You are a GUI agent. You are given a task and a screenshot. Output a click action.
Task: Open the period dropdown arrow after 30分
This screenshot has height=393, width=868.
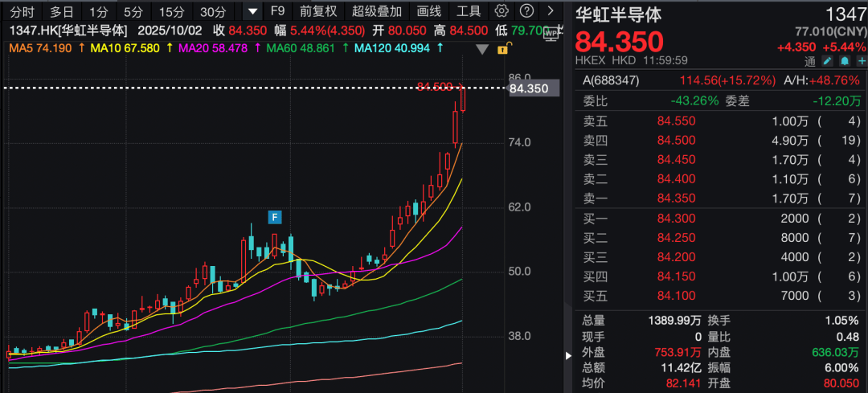[252, 11]
